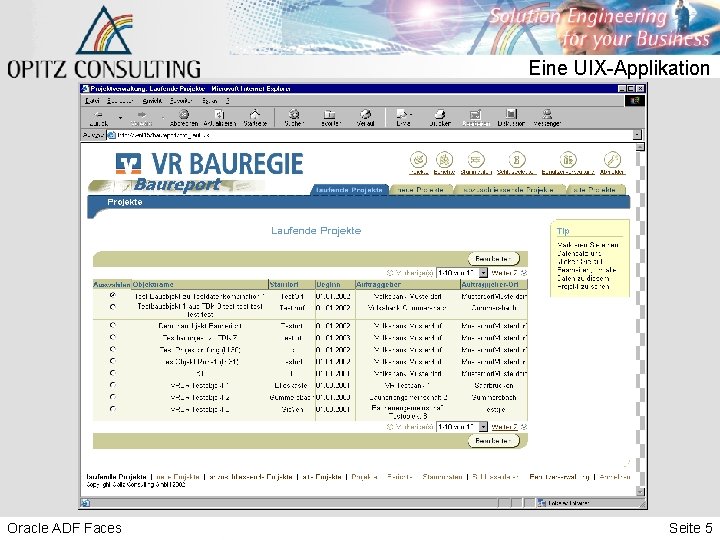Image resolution: width=720 pixels, height=540 pixels.
Task: Click the Messenger toolbar icon
Action: (x=547, y=114)
